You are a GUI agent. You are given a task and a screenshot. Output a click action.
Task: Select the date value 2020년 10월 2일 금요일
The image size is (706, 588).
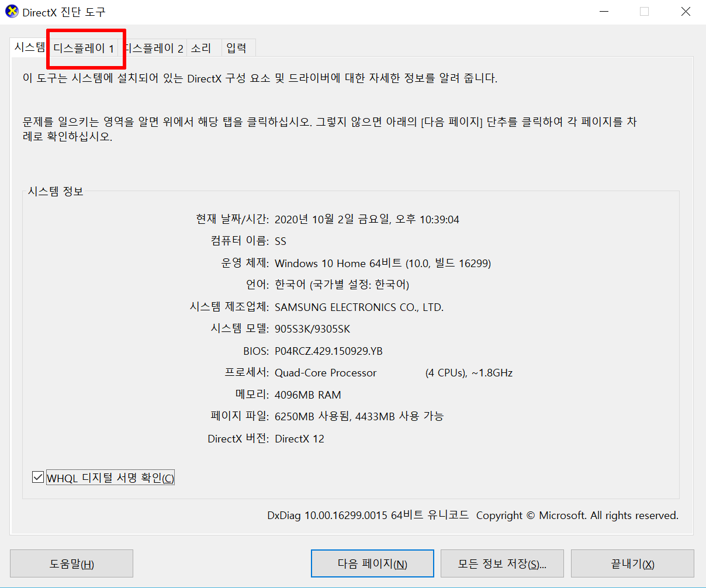[x=332, y=220]
